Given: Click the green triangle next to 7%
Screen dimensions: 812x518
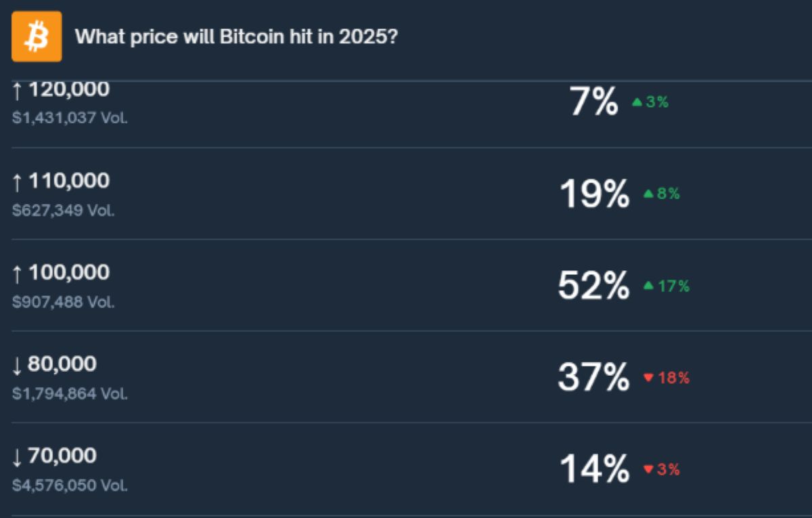Looking at the screenshot, I should (x=636, y=103).
